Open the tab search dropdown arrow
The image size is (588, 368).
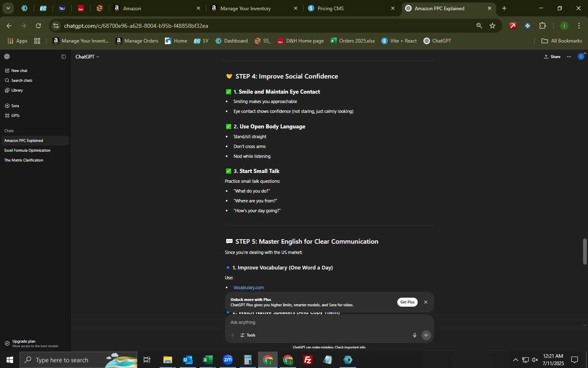(x=8, y=8)
